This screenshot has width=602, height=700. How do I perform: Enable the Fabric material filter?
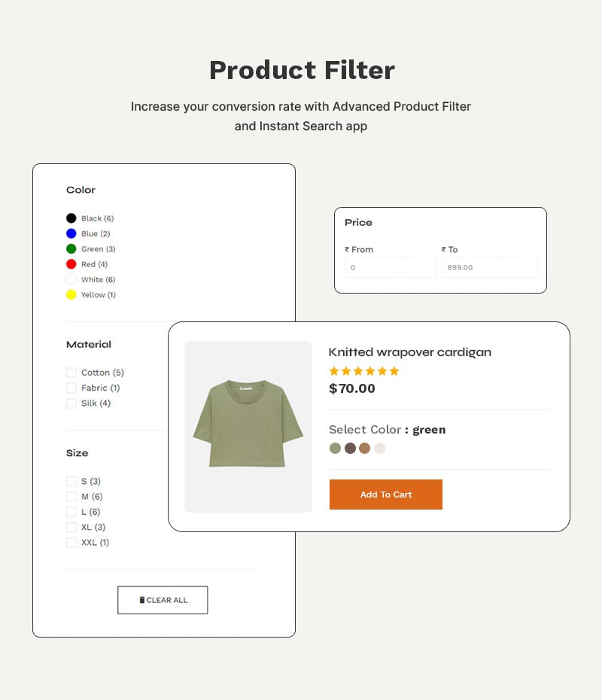(71, 388)
